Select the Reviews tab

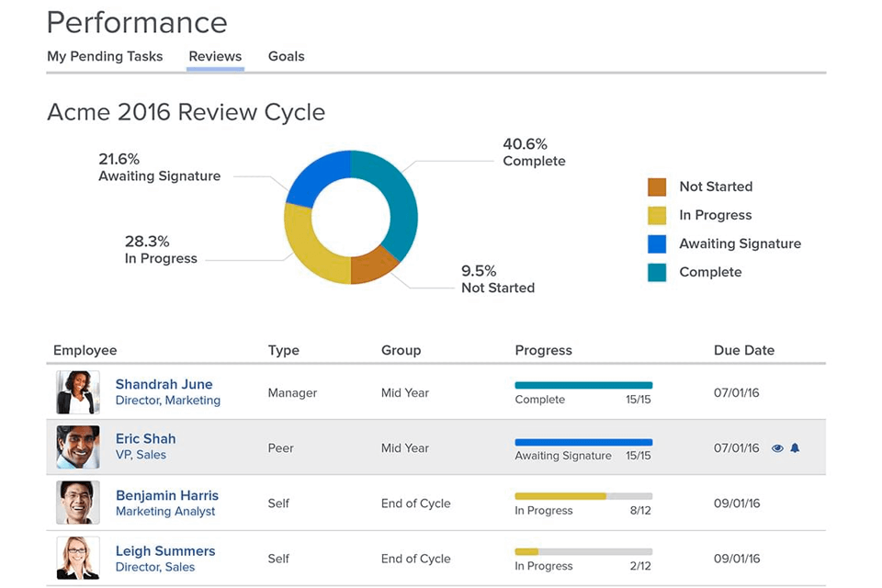215,56
